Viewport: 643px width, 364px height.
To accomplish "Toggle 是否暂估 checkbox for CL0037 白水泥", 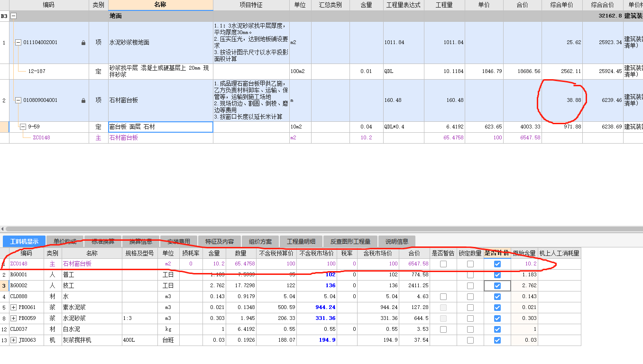I will [x=443, y=329].
